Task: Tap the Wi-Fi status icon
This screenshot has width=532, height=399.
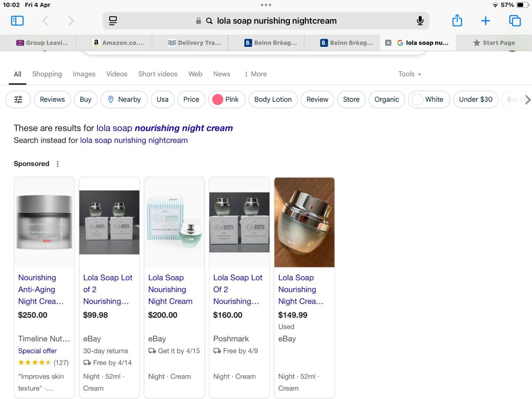Action: click(495, 5)
